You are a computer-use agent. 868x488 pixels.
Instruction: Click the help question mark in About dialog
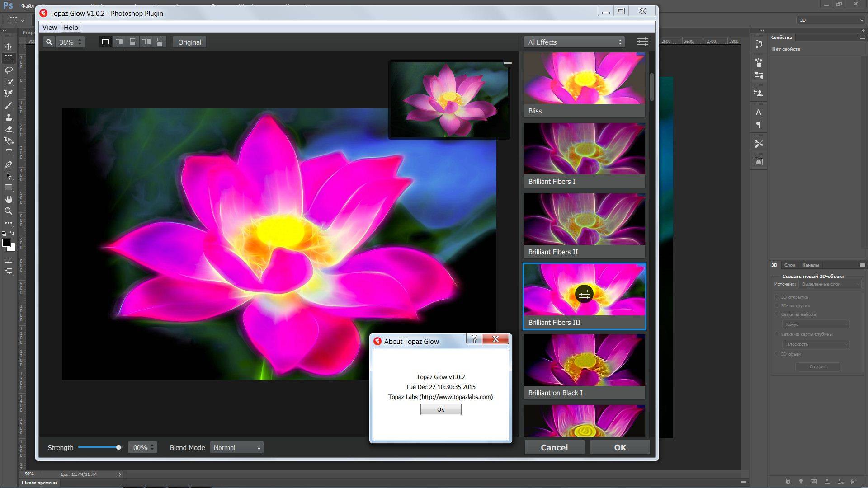click(474, 339)
